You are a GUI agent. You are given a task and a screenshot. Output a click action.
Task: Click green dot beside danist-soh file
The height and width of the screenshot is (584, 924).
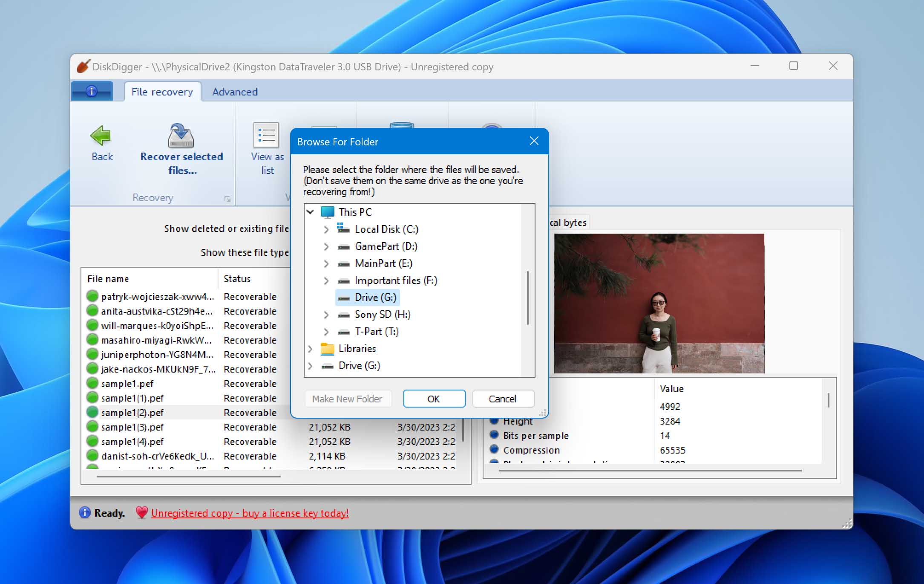[x=92, y=456]
